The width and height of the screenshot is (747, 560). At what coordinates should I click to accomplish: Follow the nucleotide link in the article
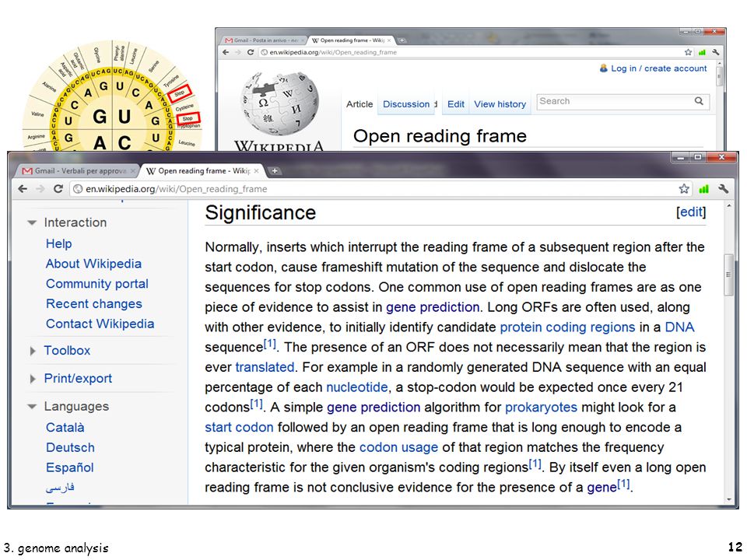coord(357,387)
